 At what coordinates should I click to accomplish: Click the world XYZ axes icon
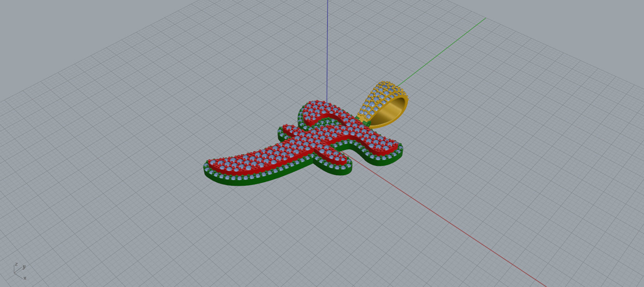click(20, 271)
